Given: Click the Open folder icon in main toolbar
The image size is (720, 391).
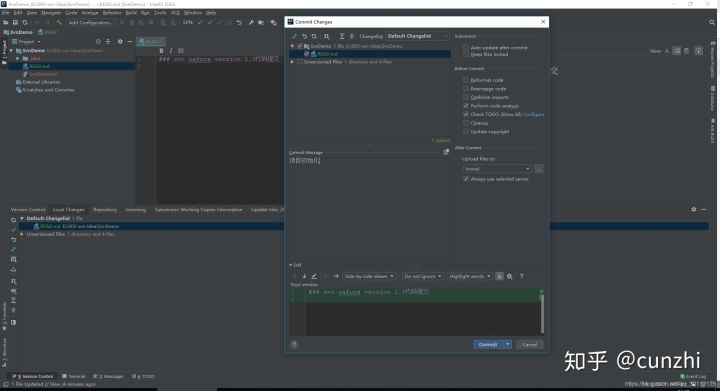Looking at the screenshot, I should [6, 22].
